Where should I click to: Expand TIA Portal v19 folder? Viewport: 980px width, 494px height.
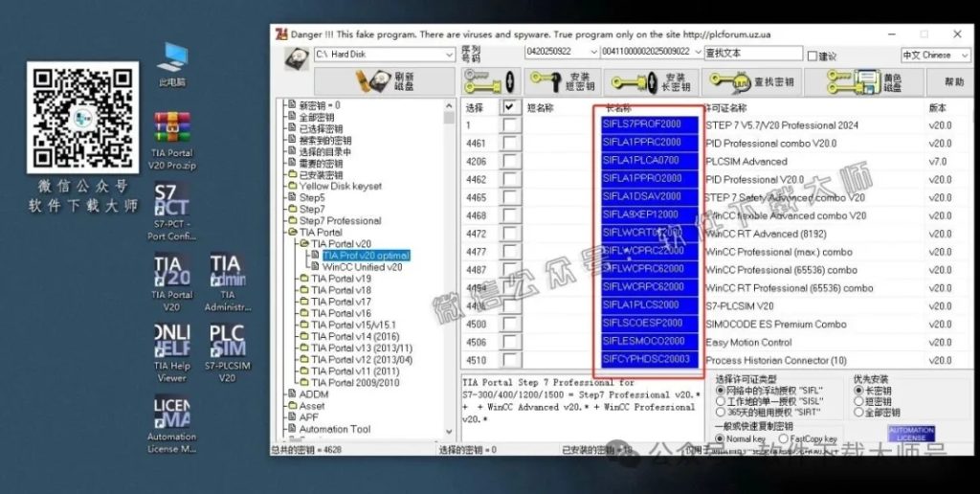pyautogui.click(x=341, y=279)
